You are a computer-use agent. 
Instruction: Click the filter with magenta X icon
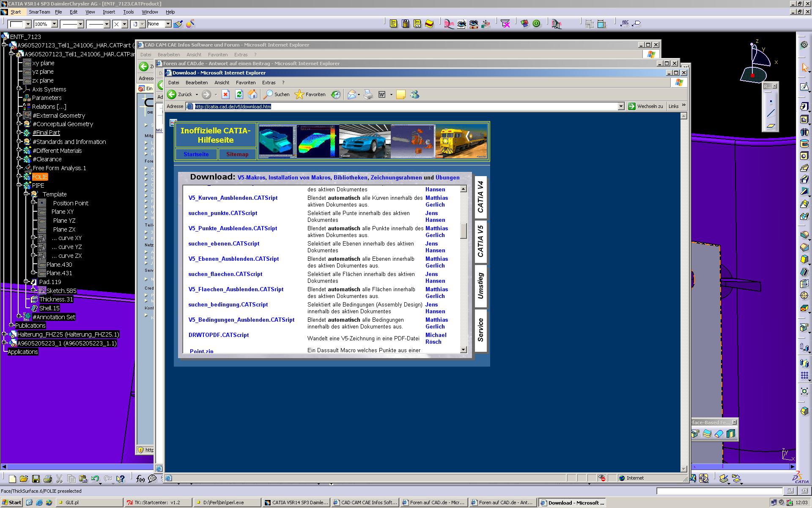(x=505, y=24)
